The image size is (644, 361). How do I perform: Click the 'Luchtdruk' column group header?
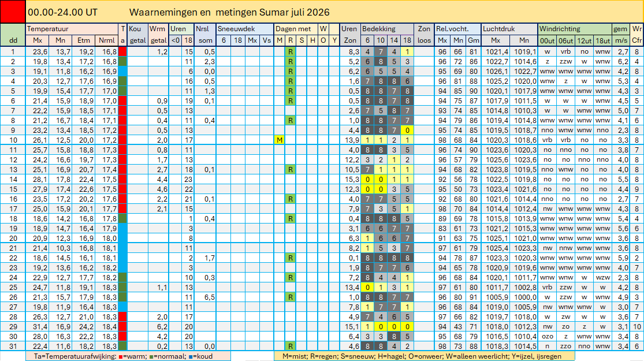(509, 29)
